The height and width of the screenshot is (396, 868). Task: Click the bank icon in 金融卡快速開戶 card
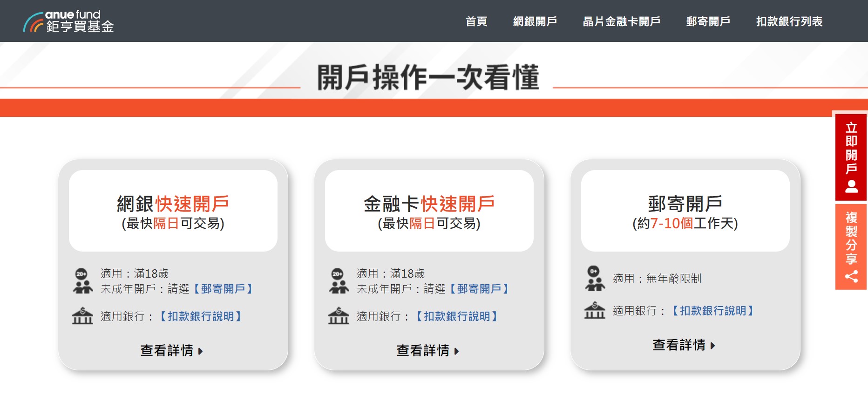(x=339, y=316)
